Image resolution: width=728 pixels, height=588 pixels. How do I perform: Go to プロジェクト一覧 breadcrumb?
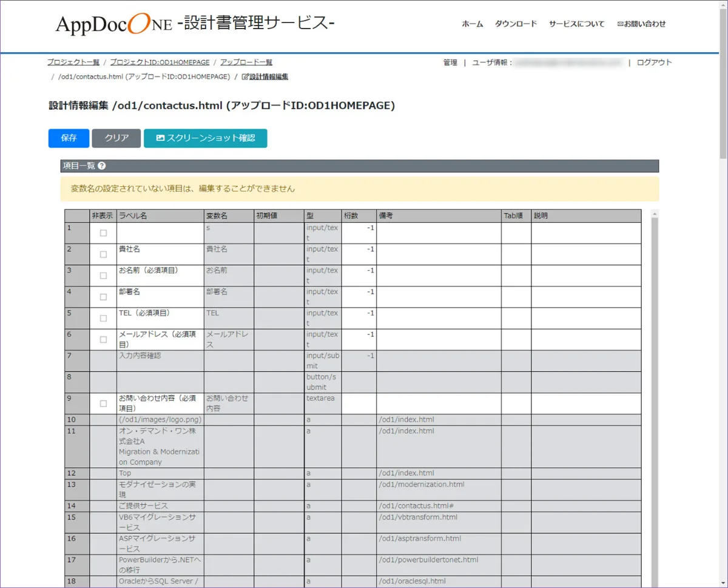pyautogui.click(x=73, y=63)
